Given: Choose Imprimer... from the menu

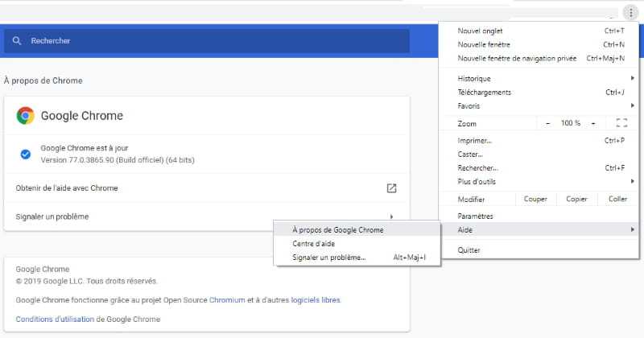Looking at the screenshot, I should (539, 141).
